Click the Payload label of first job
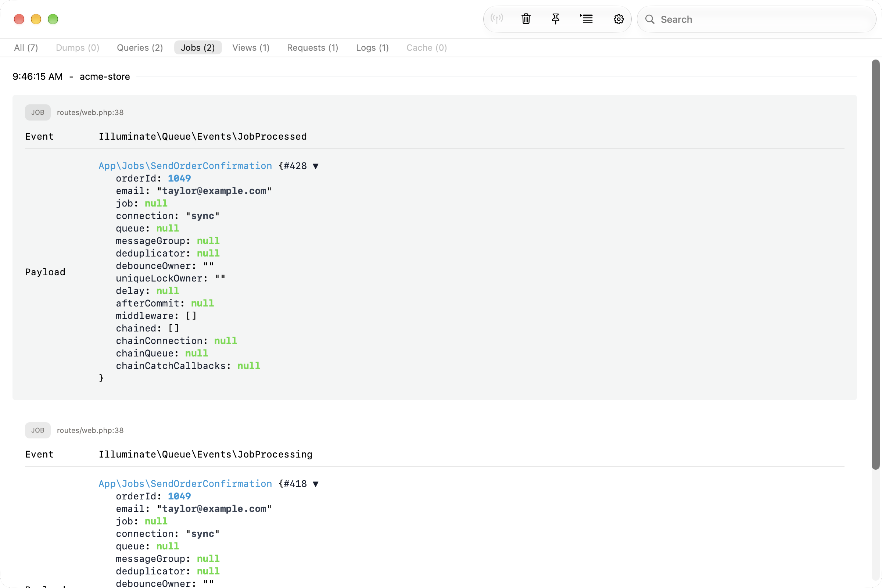 pos(45,272)
